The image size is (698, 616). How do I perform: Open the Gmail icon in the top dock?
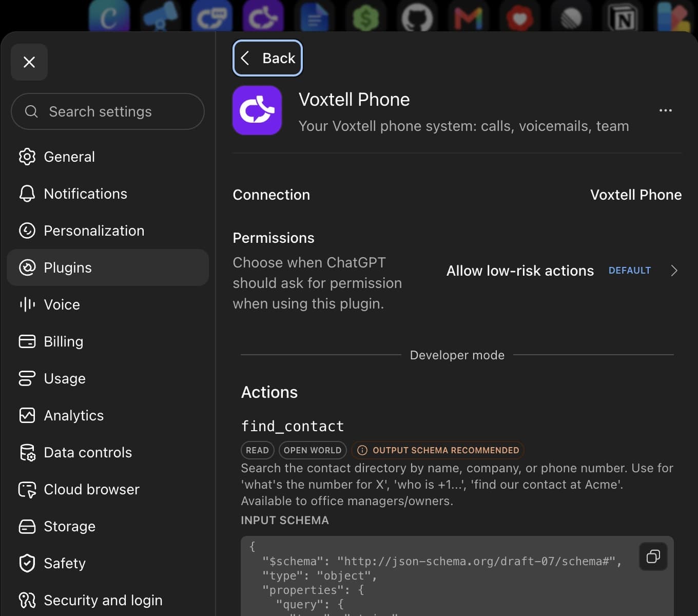click(469, 17)
